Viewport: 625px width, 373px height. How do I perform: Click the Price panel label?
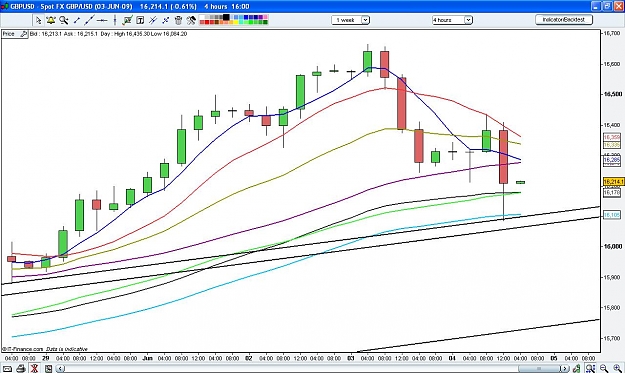[9, 34]
